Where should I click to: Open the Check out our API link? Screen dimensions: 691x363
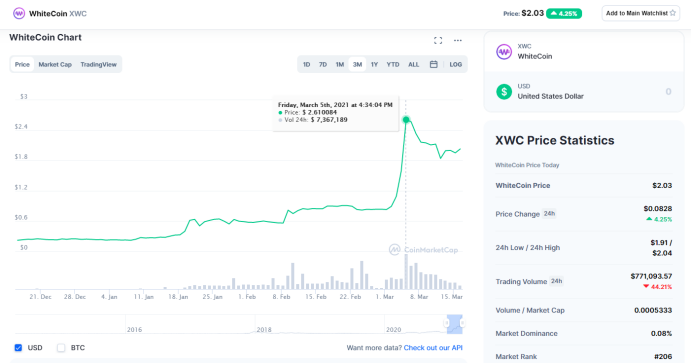click(x=433, y=348)
